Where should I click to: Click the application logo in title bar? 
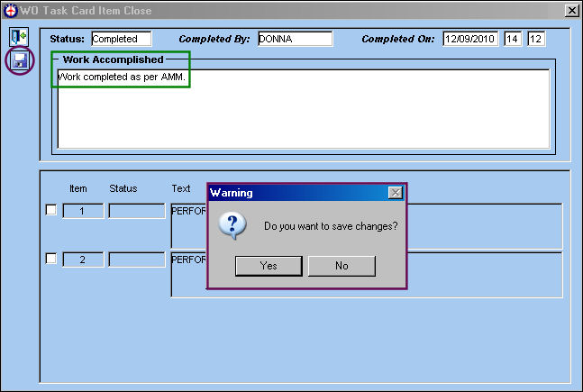coord(11,11)
